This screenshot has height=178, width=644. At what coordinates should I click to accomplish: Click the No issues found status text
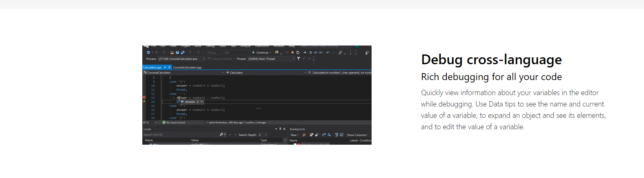[176, 122]
